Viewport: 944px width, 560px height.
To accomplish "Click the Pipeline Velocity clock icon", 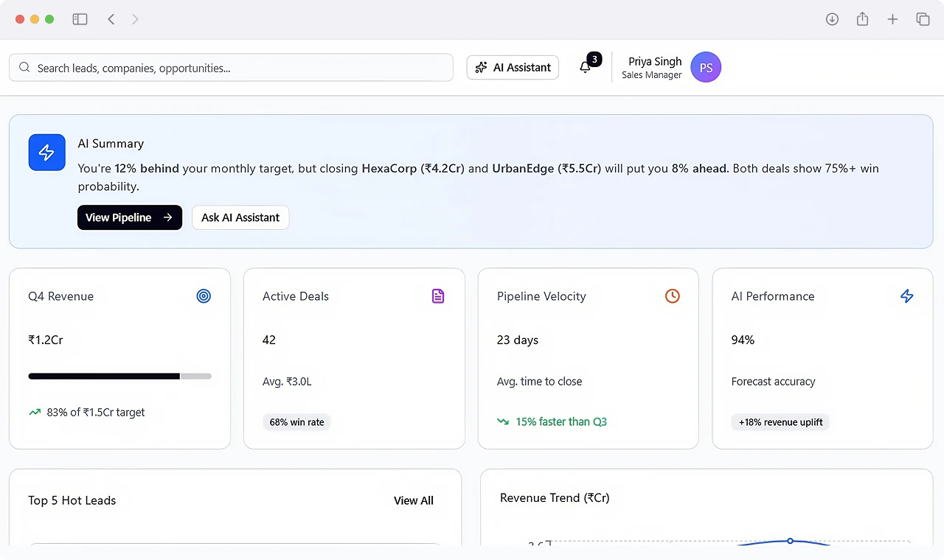I will tap(673, 296).
